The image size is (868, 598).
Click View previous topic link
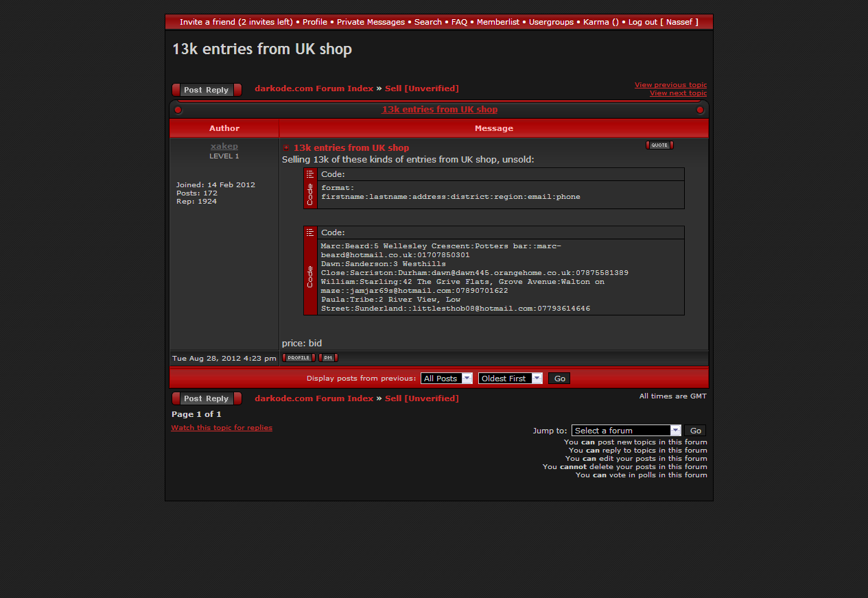670,85
